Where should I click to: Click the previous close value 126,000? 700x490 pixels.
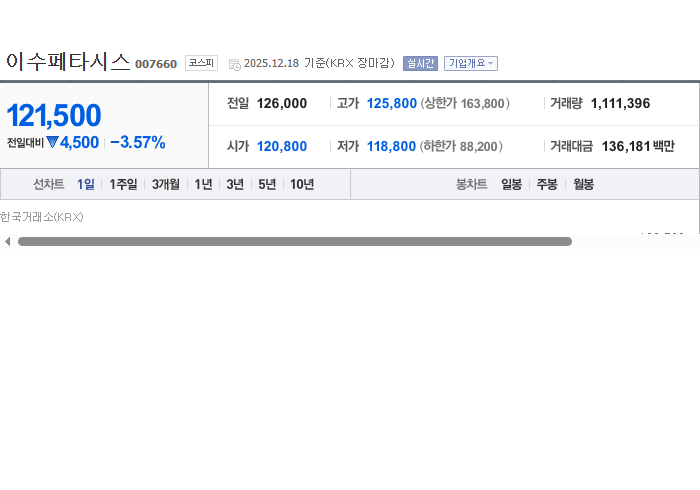tap(282, 104)
